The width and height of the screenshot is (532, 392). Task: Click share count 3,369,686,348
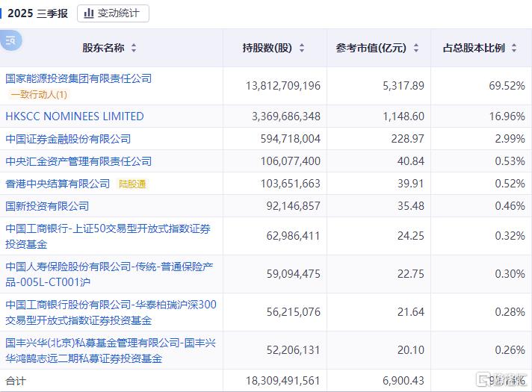[x=286, y=116]
